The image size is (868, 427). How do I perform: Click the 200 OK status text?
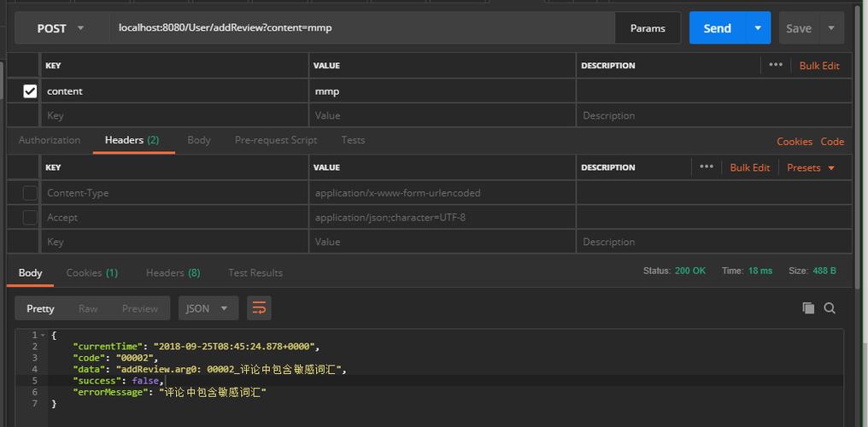690,271
